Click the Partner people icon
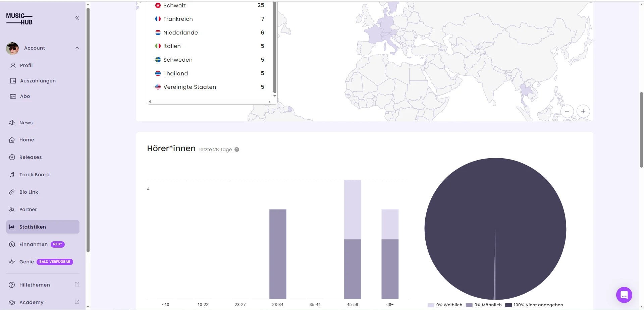Screen dimensions: 644x310 pyautogui.click(x=12, y=209)
